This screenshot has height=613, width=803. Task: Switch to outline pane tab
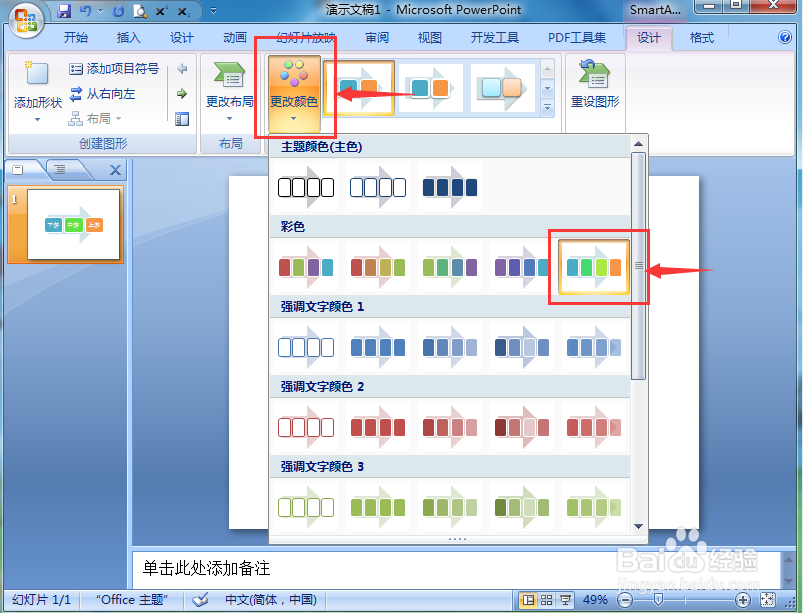(60, 170)
